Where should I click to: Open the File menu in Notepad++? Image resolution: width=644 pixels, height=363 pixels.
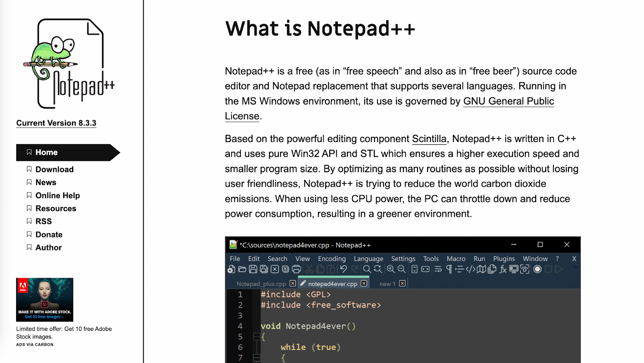(235, 259)
